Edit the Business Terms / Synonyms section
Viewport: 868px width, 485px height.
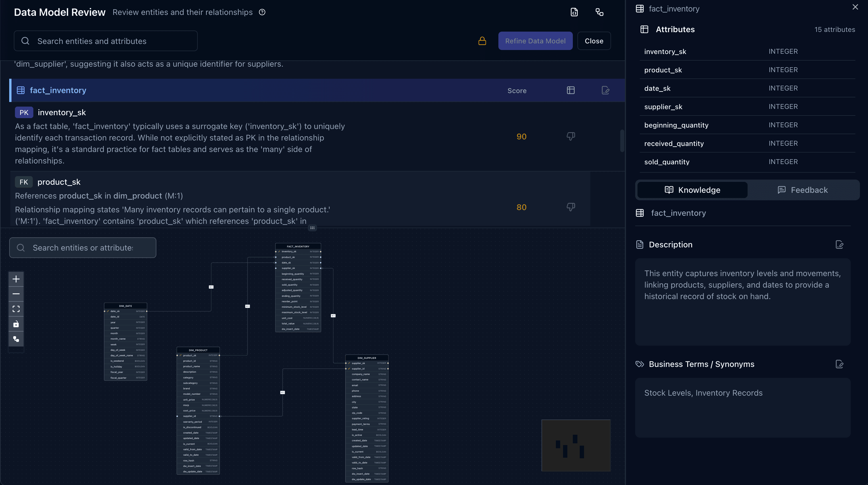[839, 364]
